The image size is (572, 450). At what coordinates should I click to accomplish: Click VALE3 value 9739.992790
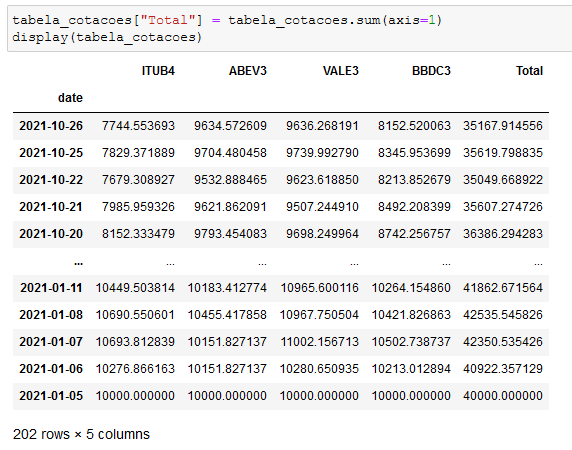click(322, 153)
